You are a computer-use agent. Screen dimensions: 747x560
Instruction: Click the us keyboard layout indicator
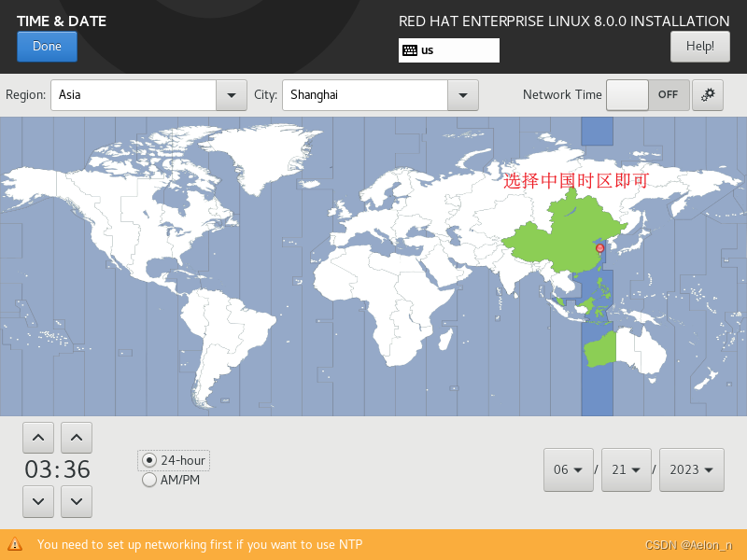[449, 50]
